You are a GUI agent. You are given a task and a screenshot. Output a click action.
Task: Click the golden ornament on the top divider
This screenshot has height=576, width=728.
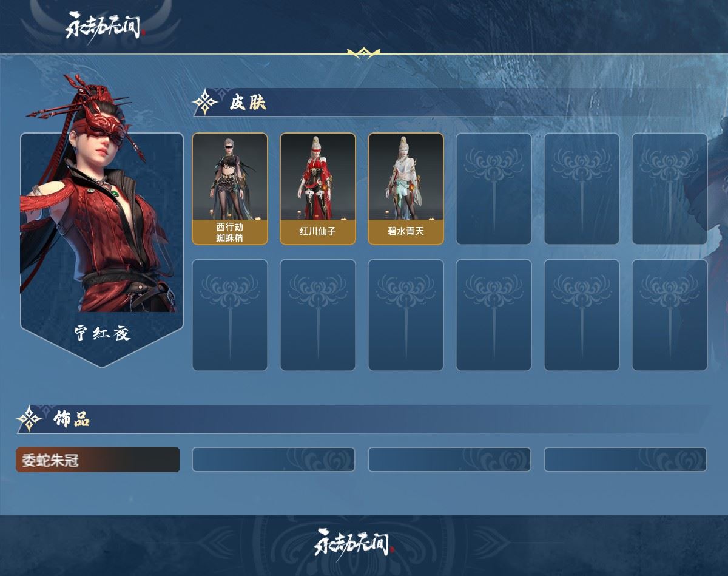click(363, 53)
